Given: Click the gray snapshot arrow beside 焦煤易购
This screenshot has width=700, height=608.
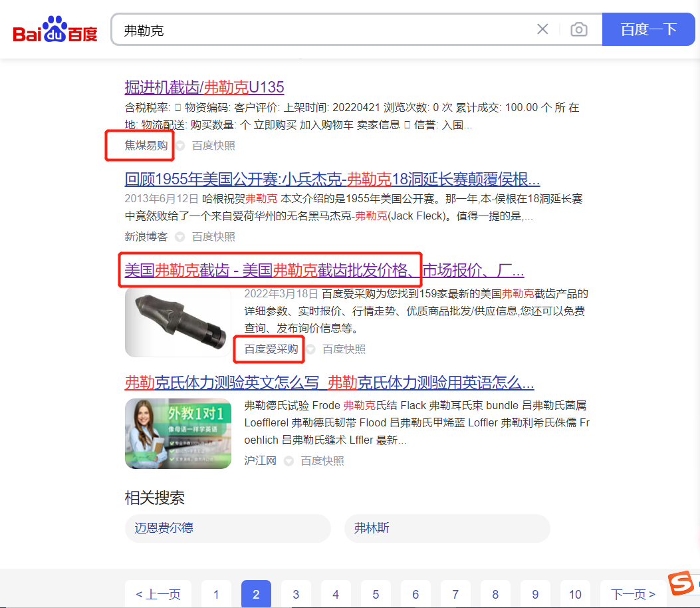Looking at the screenshot, I should pos(179,146).
